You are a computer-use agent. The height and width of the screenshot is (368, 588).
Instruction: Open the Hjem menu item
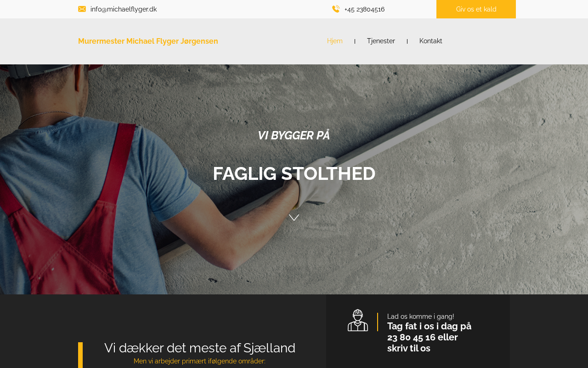coord(335,41)
